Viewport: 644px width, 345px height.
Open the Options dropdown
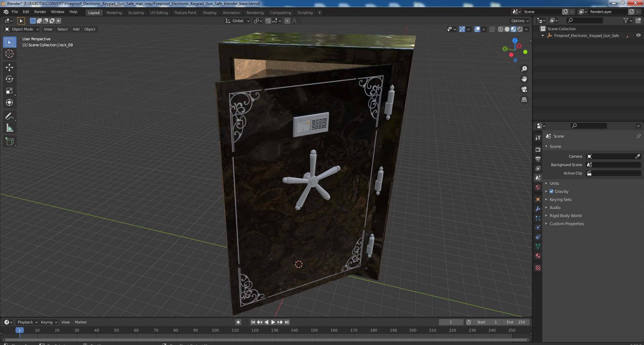tap(520, 21)
